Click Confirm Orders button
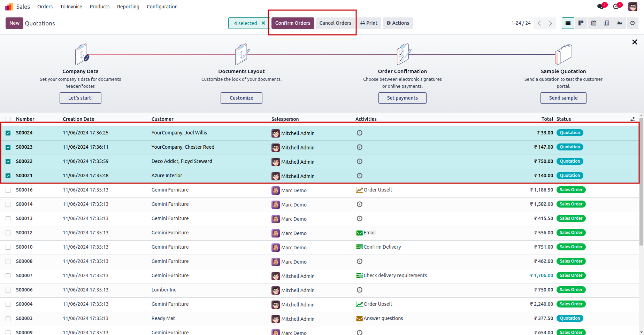 tap(293, 23)
